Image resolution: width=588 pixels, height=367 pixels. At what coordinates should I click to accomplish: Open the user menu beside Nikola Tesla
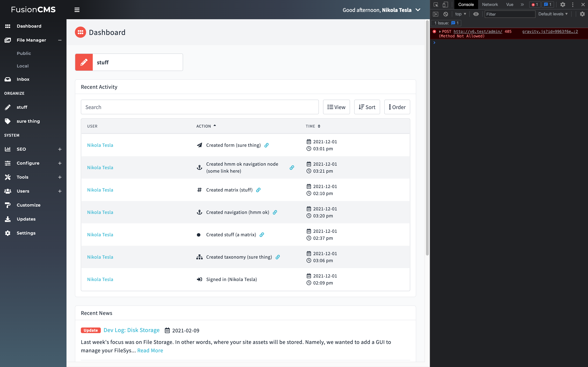coord(418,10)
